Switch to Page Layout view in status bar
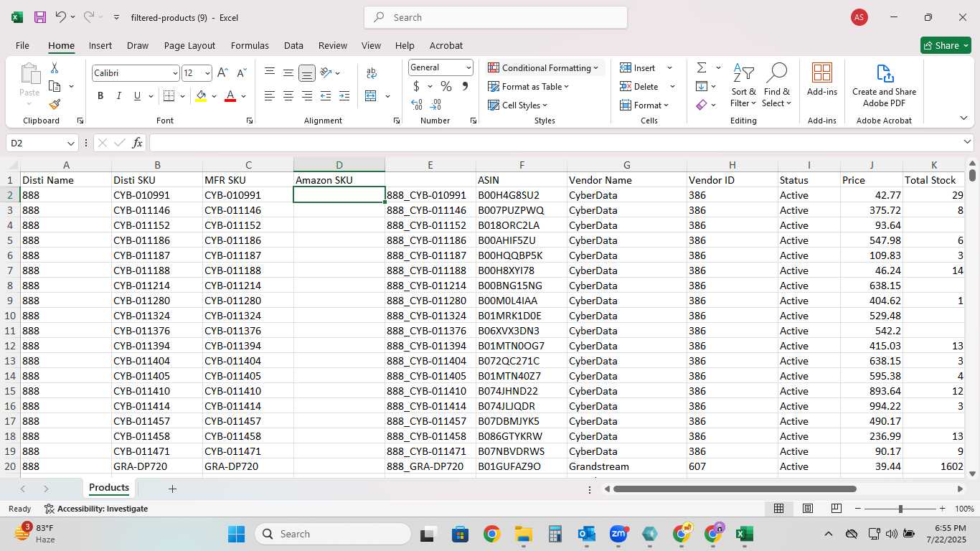Screen dimensions: 980x551 tap(807, 509)
